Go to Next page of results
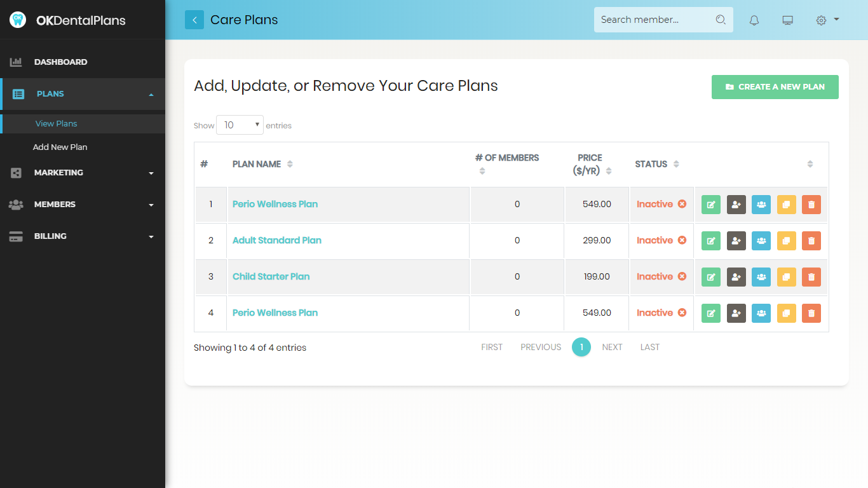This screenshot has height=488, width=868. pos(613,347)
